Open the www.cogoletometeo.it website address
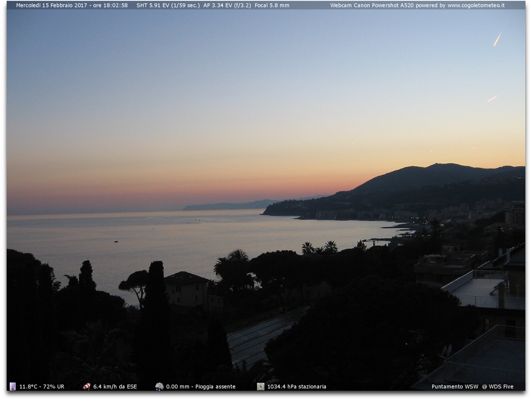The width and height of the screenshot is (532, 399). point(476,5)
